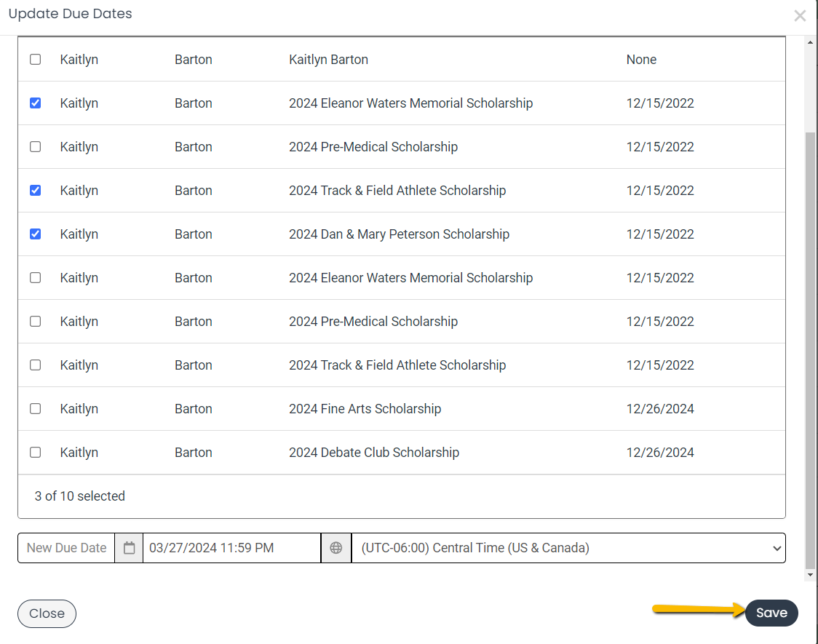Click the vertical scrollbar thumb
The height and width of the screenshot is (644, 818).
[810, 349]
